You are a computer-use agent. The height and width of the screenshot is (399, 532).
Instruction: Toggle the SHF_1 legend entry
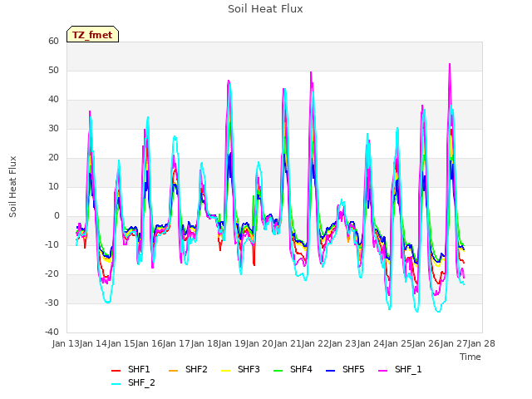point(400,369)
